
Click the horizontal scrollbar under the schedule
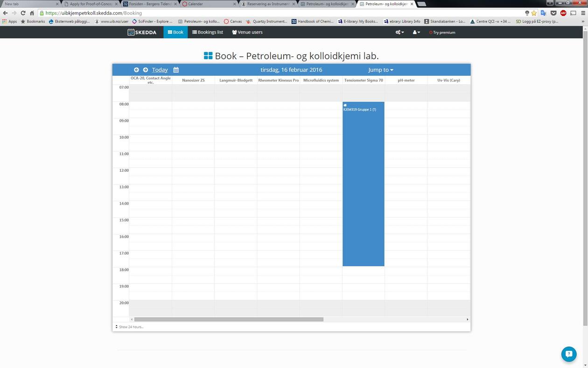coord(229,319)
